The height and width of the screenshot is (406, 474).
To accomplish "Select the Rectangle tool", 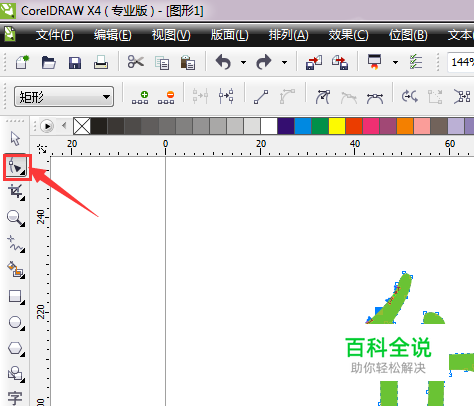I will (x=16, y=296).
